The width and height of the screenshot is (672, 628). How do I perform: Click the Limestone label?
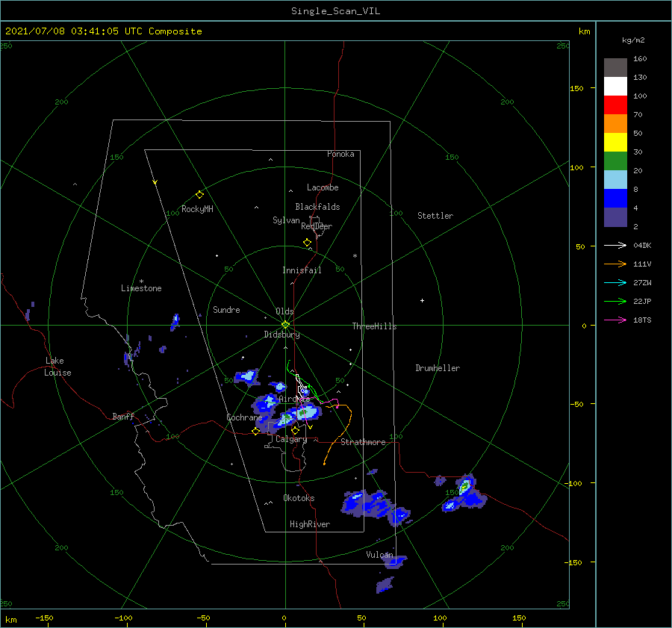tap(141, 288)
